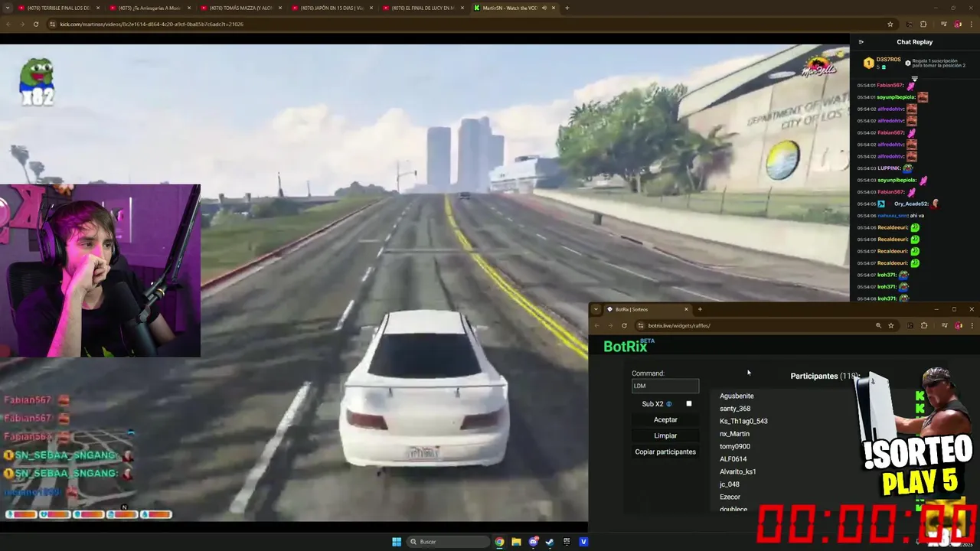Open the profile avatar in BotRix browser window

tap(959, 325)
